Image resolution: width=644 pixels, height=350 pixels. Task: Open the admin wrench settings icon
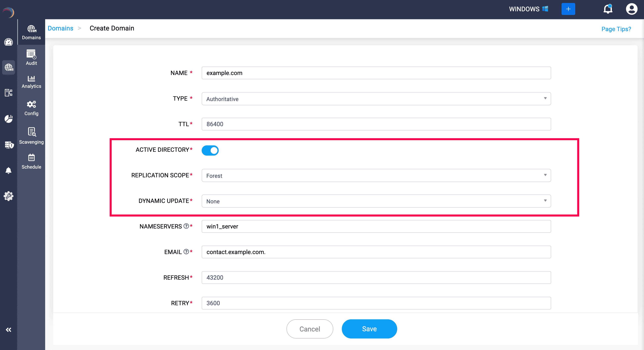point(9,196)
